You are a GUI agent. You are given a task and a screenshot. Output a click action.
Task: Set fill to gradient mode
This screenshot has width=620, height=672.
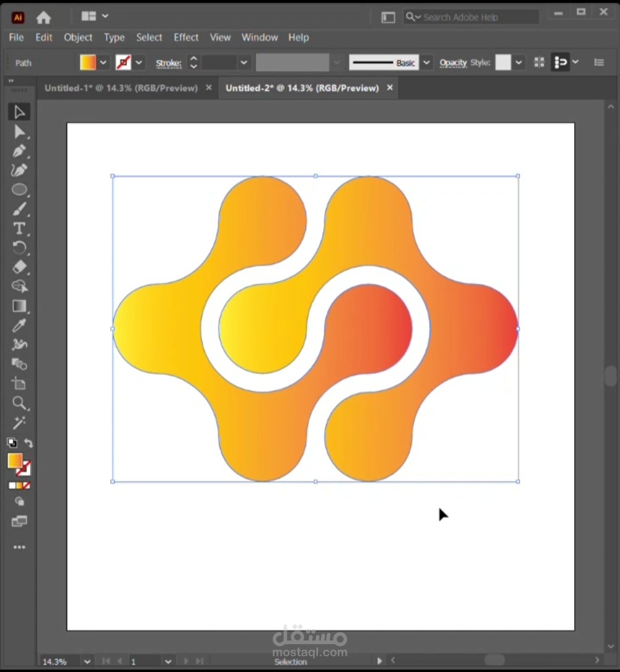pyautogui.click(x=20, y=485)
